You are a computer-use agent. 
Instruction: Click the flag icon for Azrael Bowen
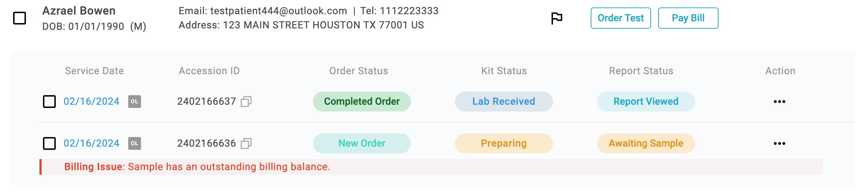click(x=557, y=18)
